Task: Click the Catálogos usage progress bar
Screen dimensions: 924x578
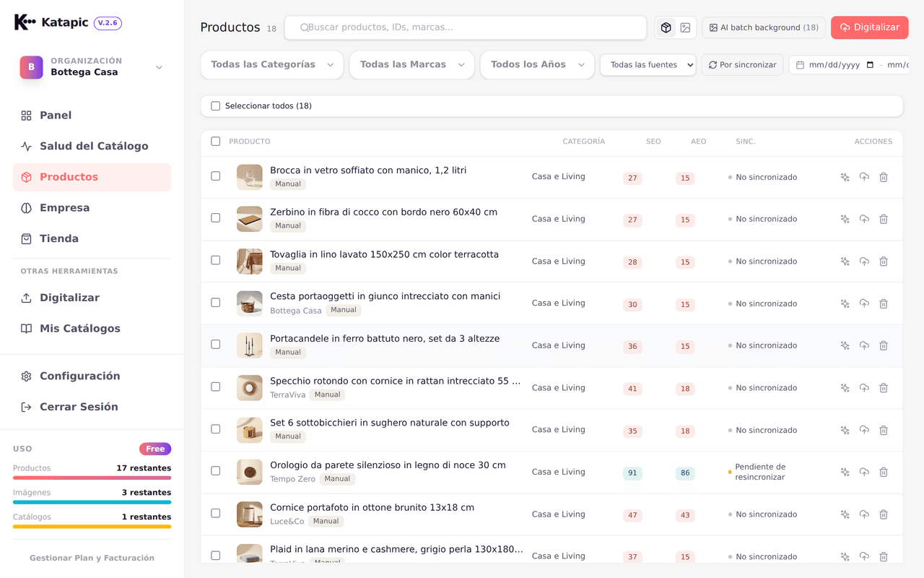Action: 92,527
